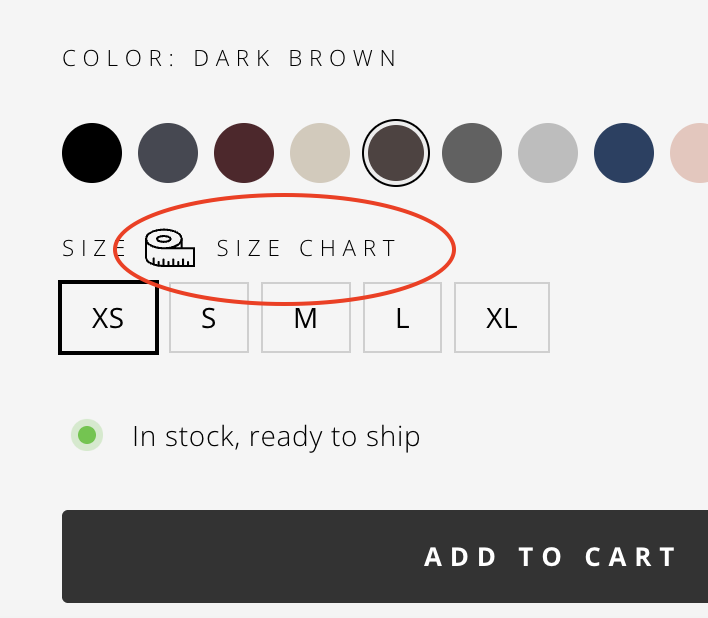
Task: Choose the pale pink color swatch
Action: click(x=692, y=153)
